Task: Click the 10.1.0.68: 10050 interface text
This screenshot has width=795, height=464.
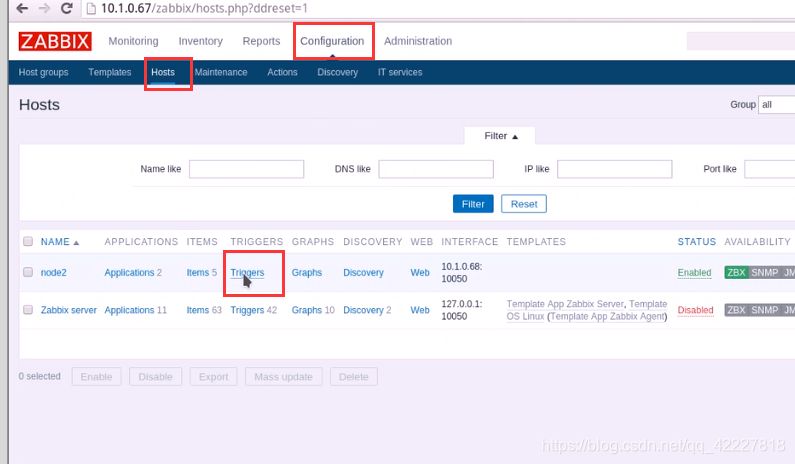Action: pos(462,272)
